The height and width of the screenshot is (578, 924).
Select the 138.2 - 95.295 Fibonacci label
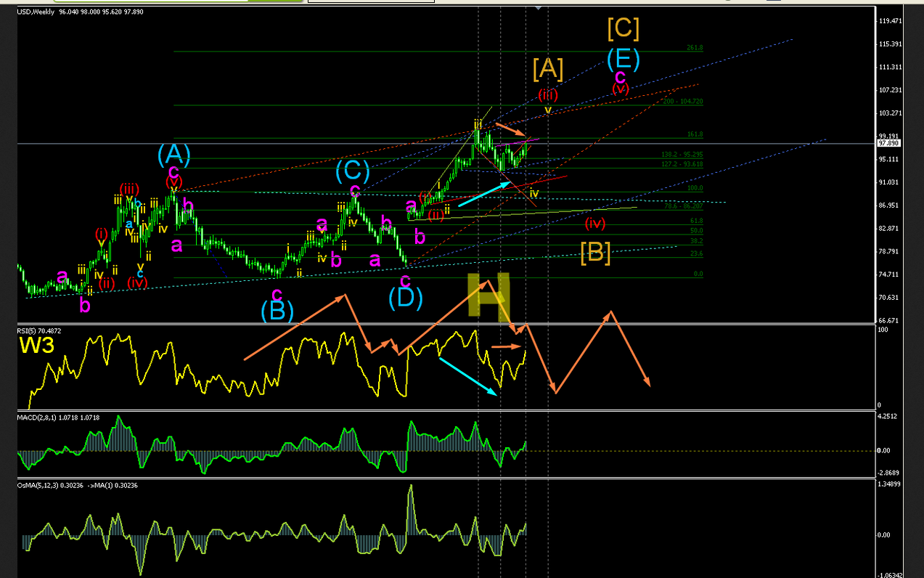(682, 155)
